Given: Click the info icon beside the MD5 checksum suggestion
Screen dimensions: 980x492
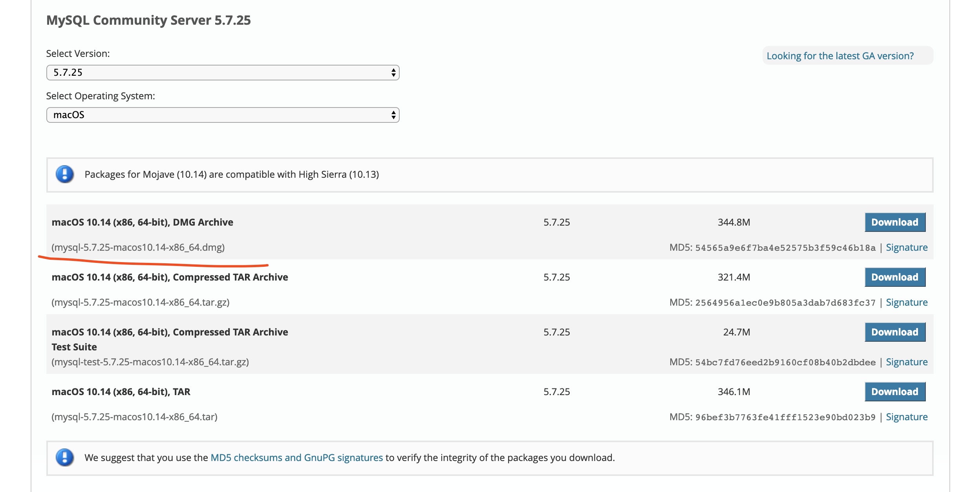Looking at the screenshot, I should (x=65, y=457).
